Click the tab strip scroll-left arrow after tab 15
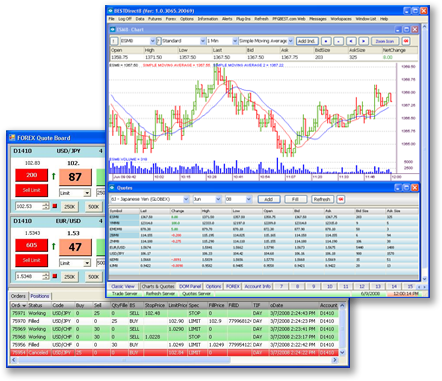The height and width of the screenshot is (381, 442). [x=419, y=287]
